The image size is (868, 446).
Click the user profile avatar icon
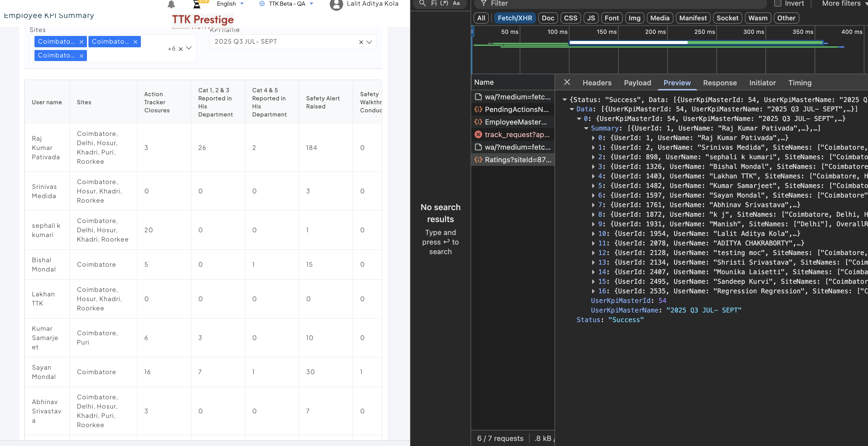336,5
